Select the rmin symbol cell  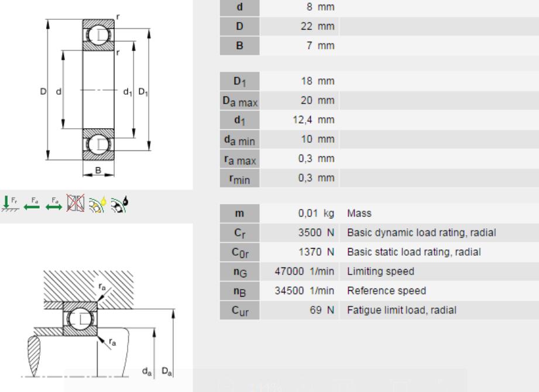pos(239,178)
